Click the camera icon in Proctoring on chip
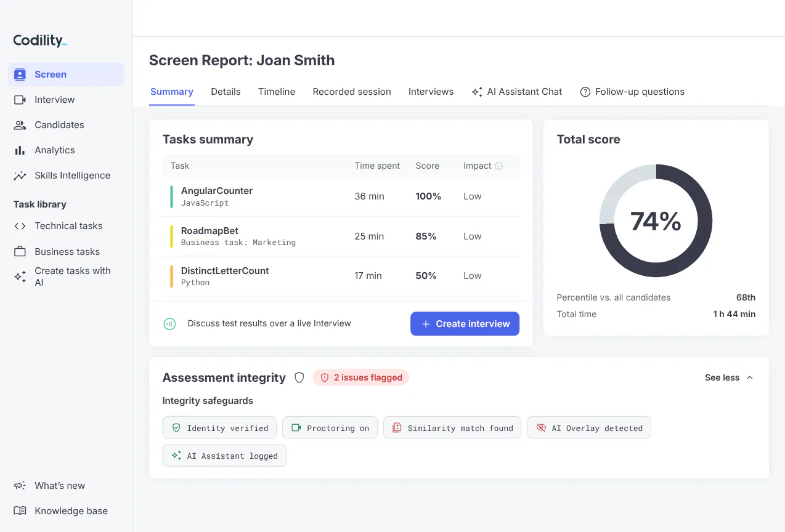The width and height of the screenshot is (785, 532). [x=296, y=428]
